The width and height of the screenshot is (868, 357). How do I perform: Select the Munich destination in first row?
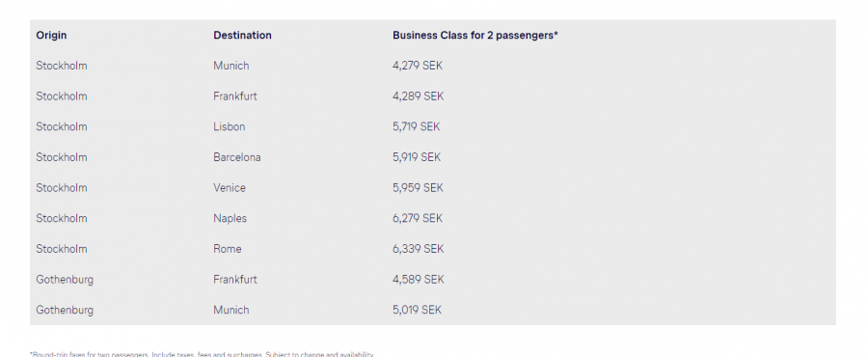(x=231, y=66)
